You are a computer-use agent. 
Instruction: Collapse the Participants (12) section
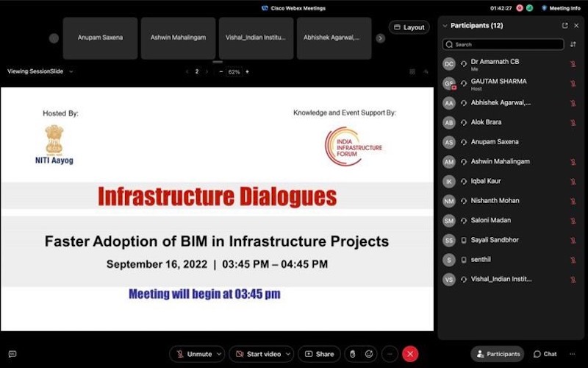pyautogui.click(x=445, y=26)
